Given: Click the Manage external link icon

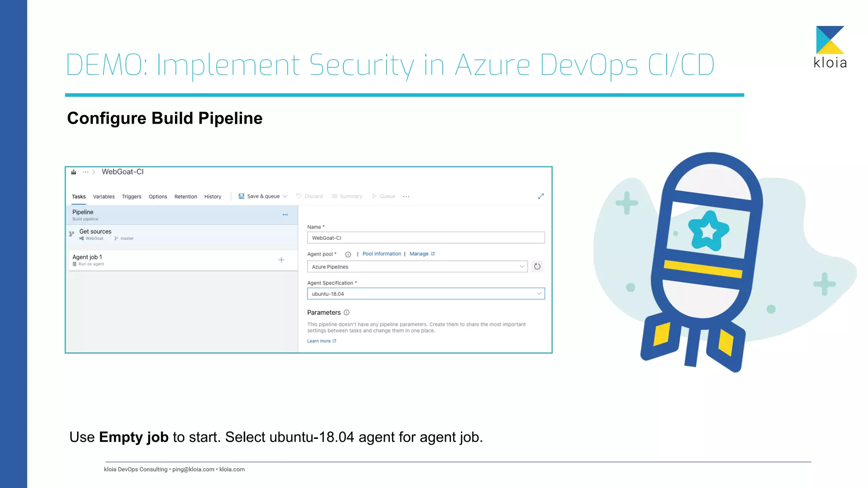Looking at the screenshot, I should (433, 254).
